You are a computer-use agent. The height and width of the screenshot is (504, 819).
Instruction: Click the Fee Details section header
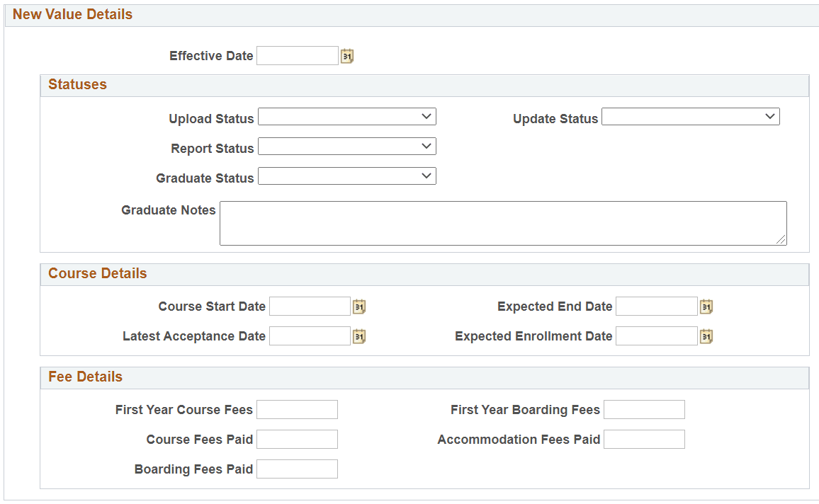[85, 377]
